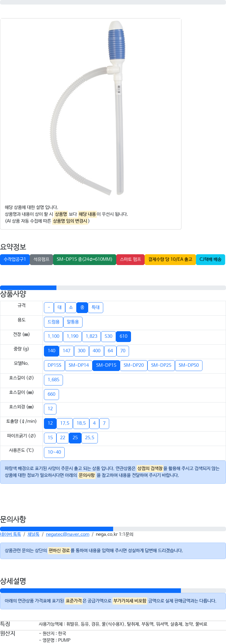Select the SM-DP15 중(24Φ*610MM) tag
The image size is (226, 644).
[85, 259]
